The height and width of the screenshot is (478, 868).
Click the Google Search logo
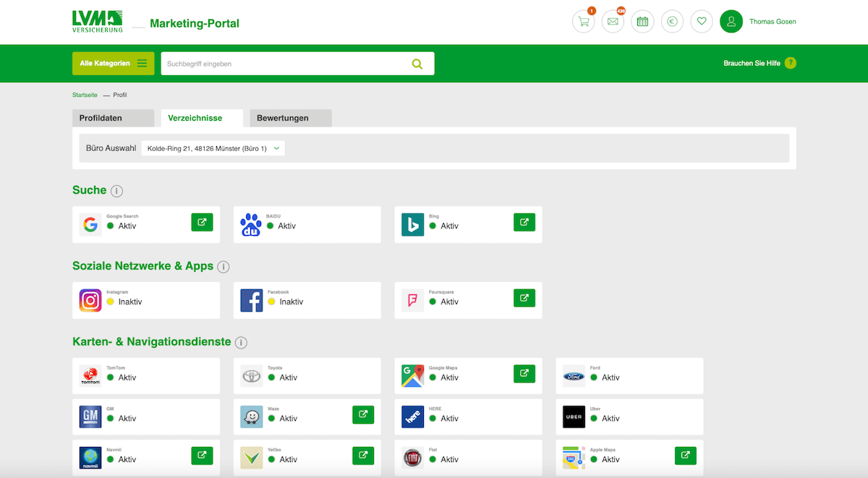pos(90,225)
